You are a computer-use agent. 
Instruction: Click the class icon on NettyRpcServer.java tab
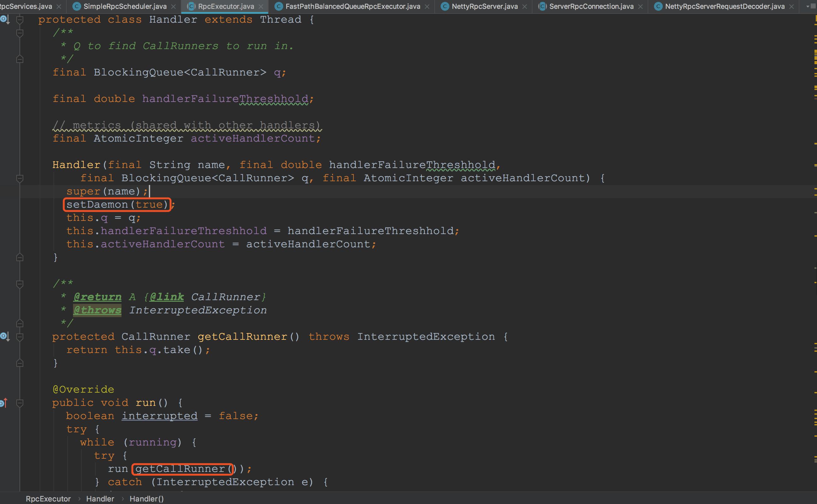[445, 6]
